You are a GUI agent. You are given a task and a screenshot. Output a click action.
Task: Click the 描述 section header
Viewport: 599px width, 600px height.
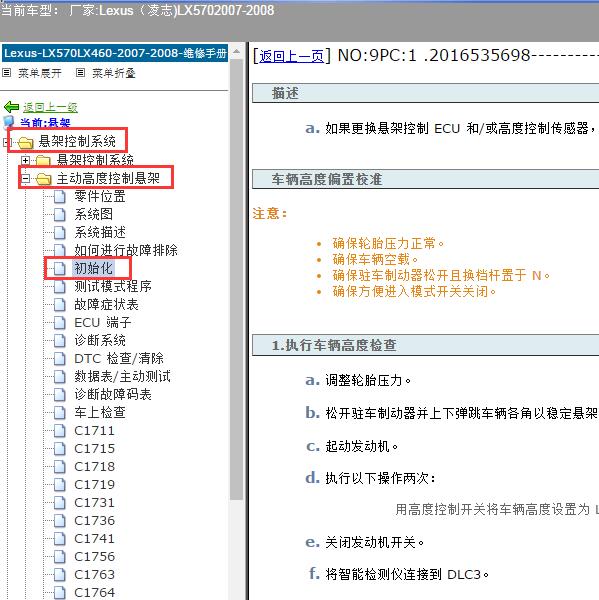tap(426, 93)
